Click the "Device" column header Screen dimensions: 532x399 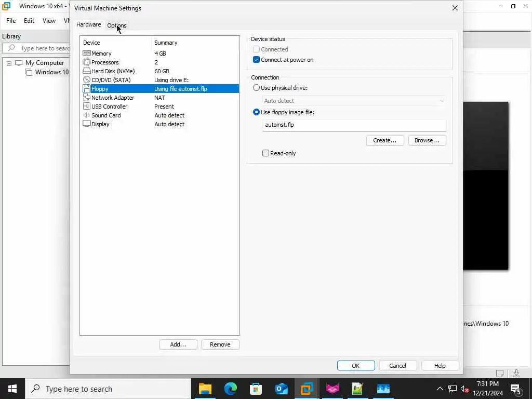coord(91,43)
